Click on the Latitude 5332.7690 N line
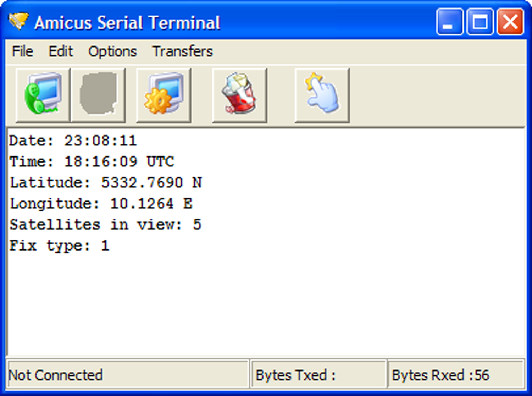Image resolution: width=532 pixels, height=396 pixels. (106, 182)
